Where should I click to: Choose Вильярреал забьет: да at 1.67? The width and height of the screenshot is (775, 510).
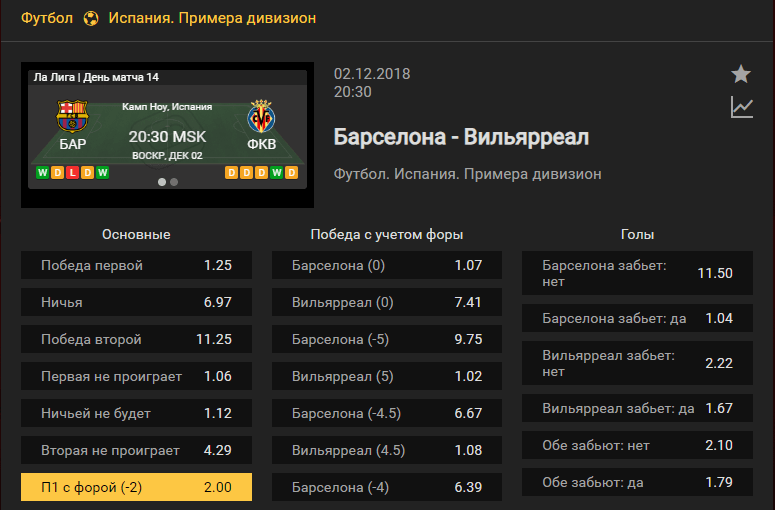click(x=638, y=408)
